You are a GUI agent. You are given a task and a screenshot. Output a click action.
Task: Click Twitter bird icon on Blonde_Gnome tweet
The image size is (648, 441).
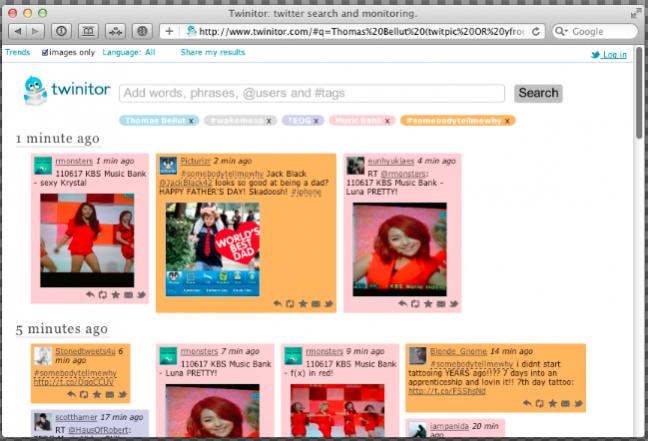click(x=578, y=403)
